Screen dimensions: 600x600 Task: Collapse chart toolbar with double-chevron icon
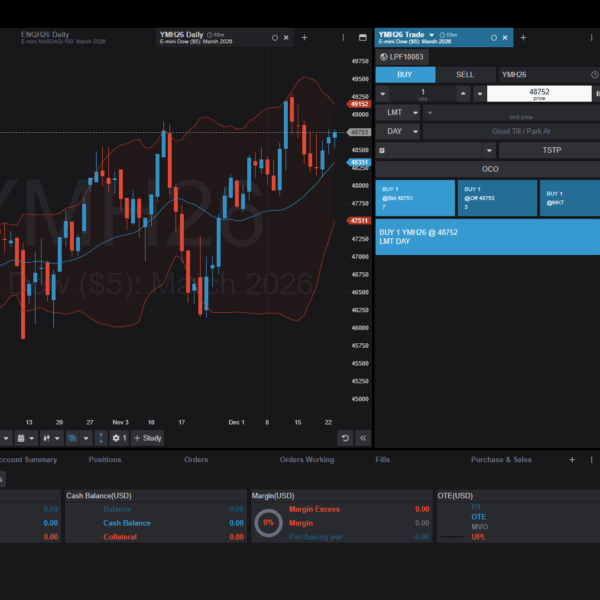point(362,438)
